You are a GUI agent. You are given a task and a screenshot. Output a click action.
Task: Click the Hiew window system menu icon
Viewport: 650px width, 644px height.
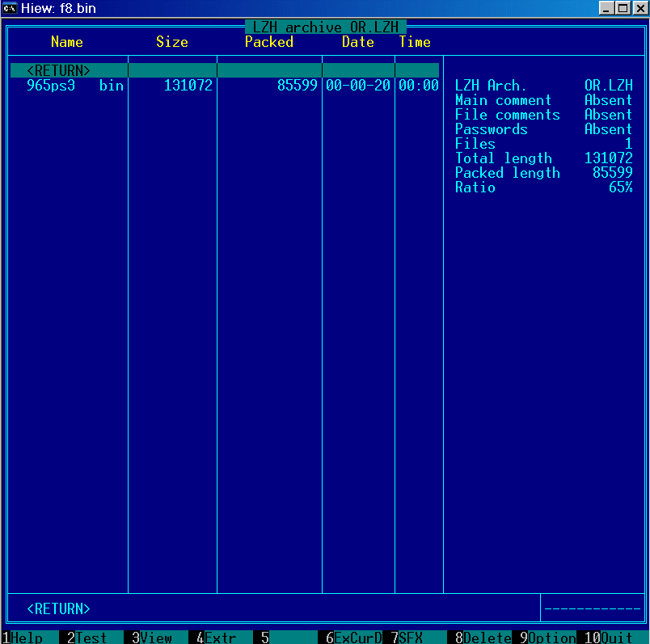[x=11, y=8]
